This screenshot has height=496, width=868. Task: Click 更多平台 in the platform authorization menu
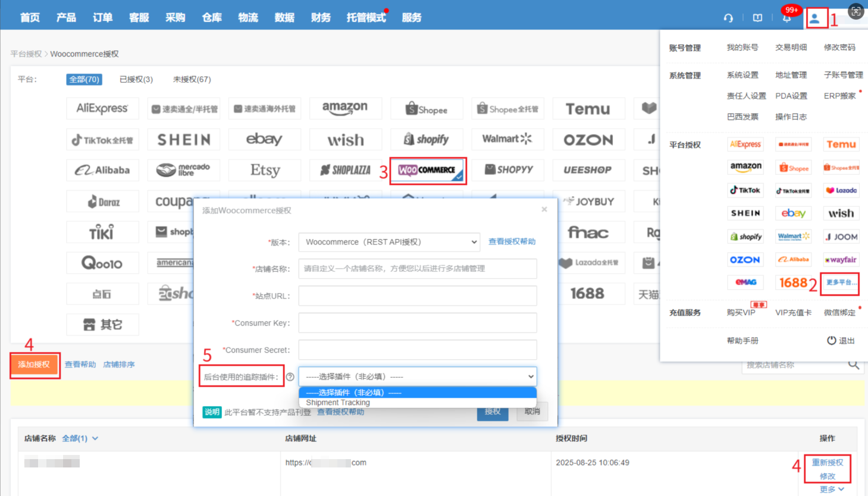pyautogui.click(x=839, y=282)
